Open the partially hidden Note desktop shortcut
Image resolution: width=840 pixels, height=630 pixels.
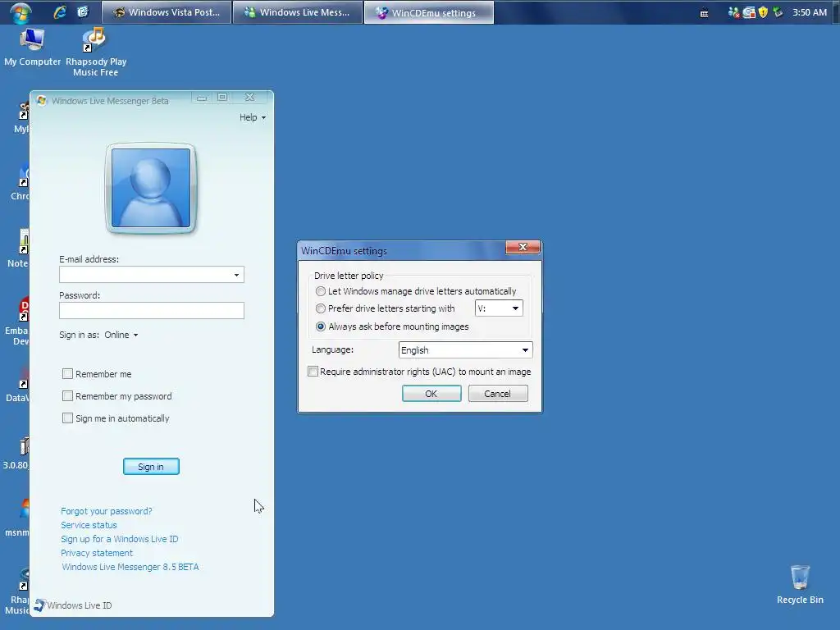[x=20, y=249]
